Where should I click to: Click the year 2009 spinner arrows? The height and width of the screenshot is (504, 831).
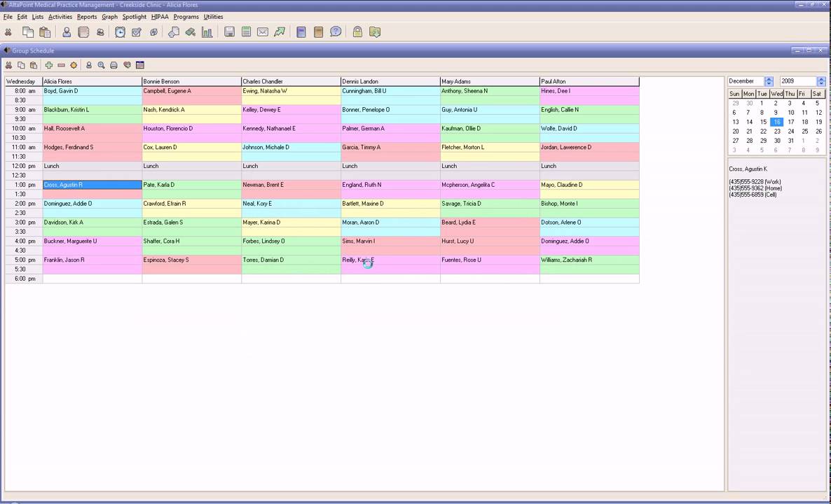[x=821, y=81]
